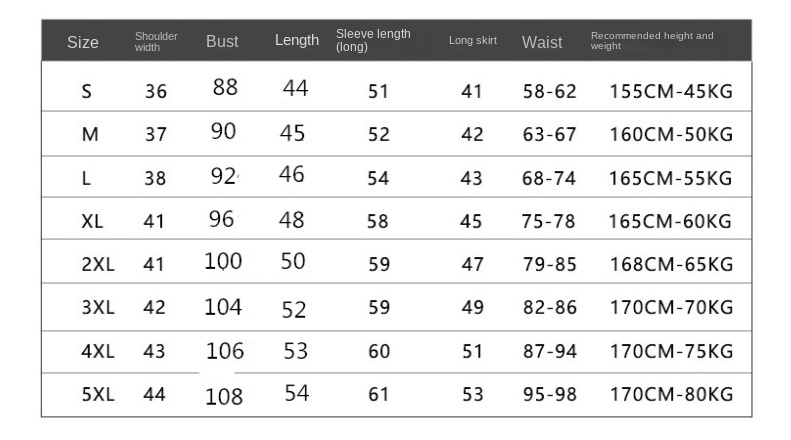Click the Recommended height and weight header
791x440 pixels.
click(x=652, y=41)
